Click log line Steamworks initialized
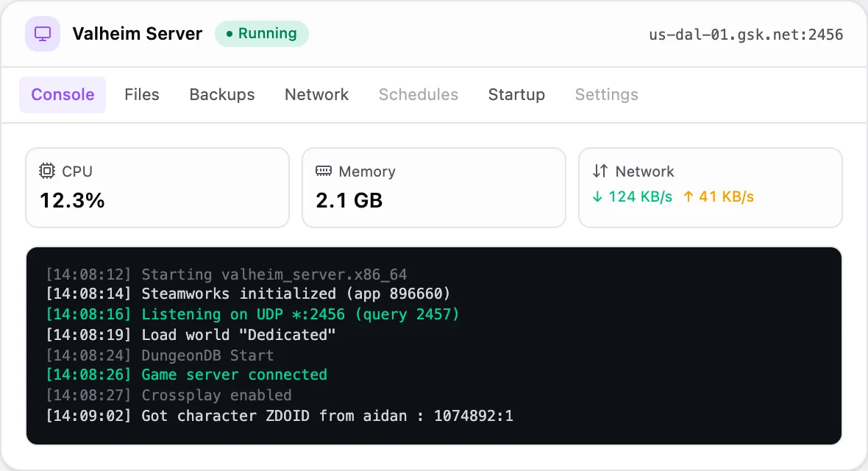Image resolution: width=868 pixels, height=471 pixels. pos(248,294)
